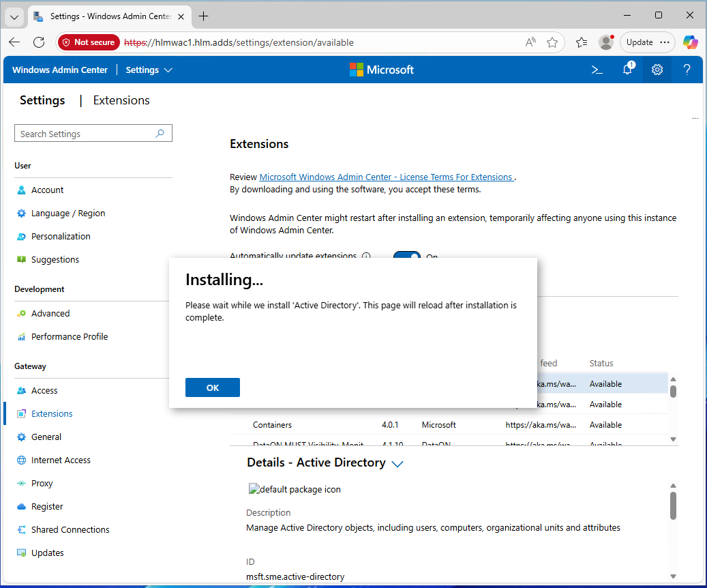Open the notifications bell icon
The image size is (707, 588).
[x=627, y=70]
